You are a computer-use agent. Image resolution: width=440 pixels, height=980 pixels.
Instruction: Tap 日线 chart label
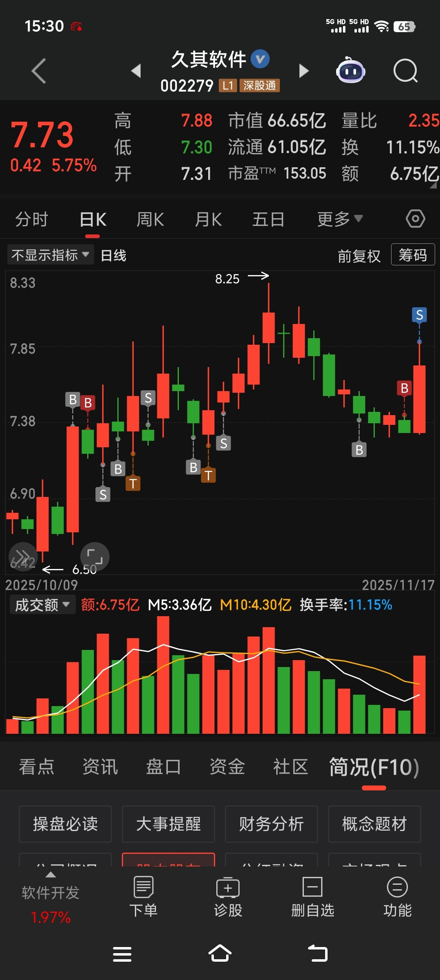113,256
